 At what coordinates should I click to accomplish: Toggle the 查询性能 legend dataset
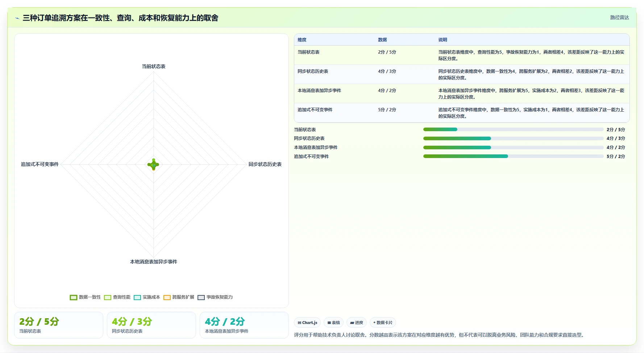pyautogui.click(x=117, y=297)
